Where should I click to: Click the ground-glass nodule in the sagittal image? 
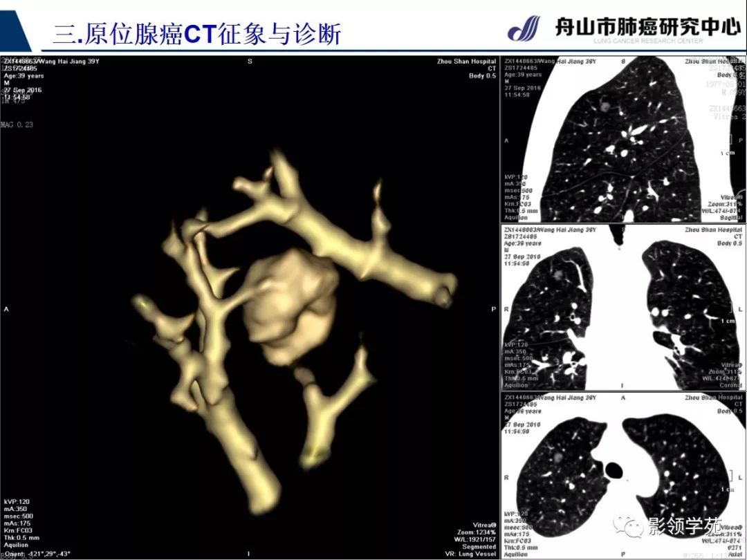point(605,105)
